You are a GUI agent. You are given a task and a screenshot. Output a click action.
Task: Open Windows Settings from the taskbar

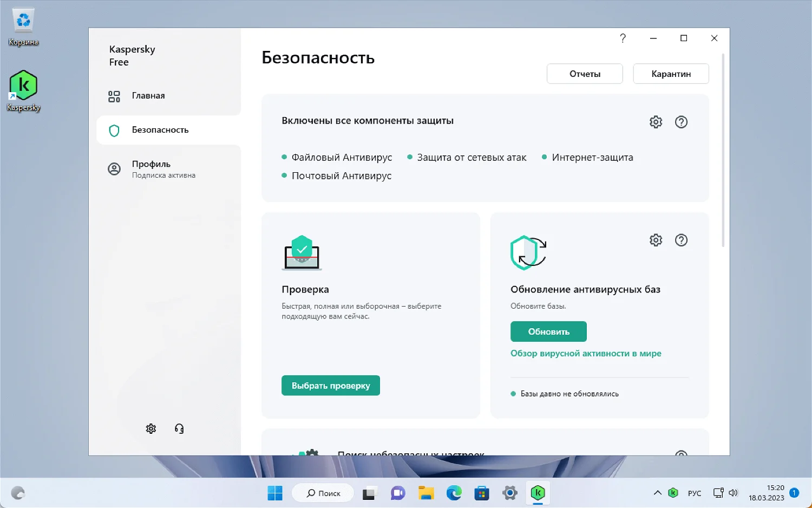point(510,493)
